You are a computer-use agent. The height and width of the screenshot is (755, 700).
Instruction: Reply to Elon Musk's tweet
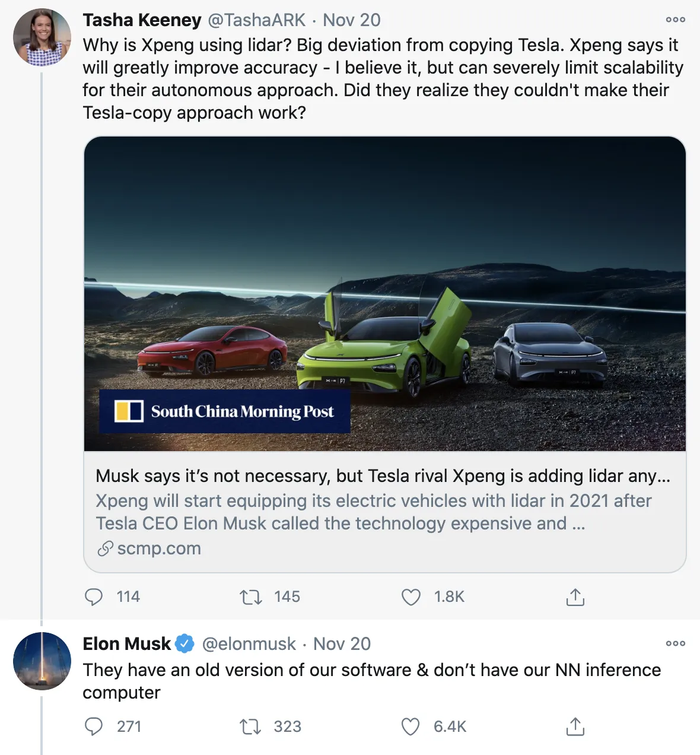(x=94, y=726)
